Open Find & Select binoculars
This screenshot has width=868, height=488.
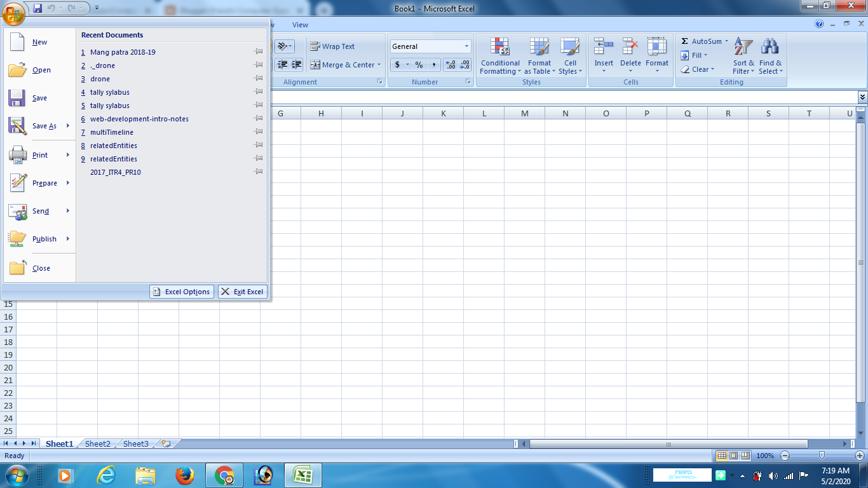[770, 56]
